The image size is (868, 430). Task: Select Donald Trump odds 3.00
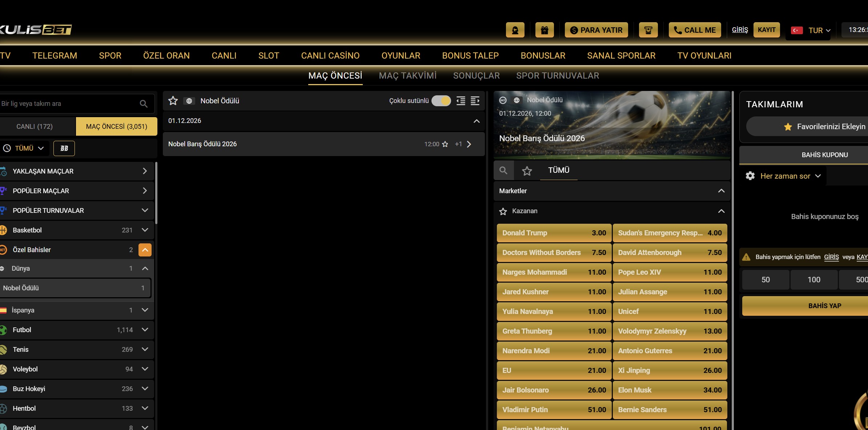(x=554, y=233)
